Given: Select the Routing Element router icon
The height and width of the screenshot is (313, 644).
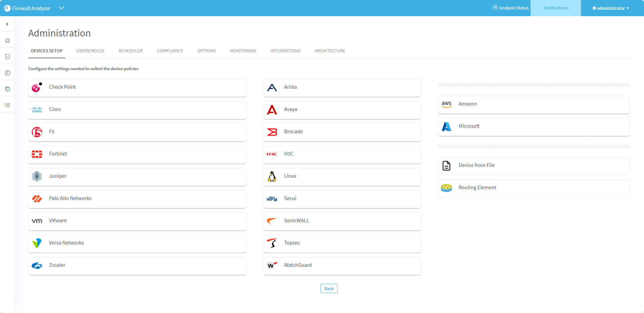Looking at the screenshot, I should coord(446,188).
